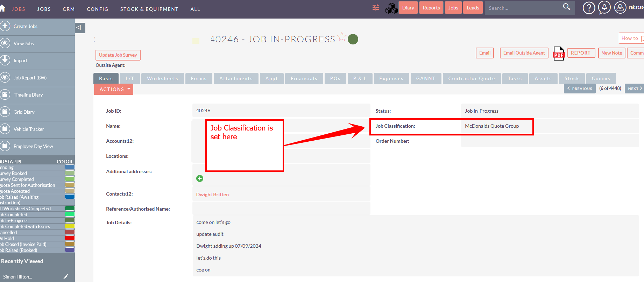Click the Reports button in the top bar
The image size is (644, 282).
[431, 8]
